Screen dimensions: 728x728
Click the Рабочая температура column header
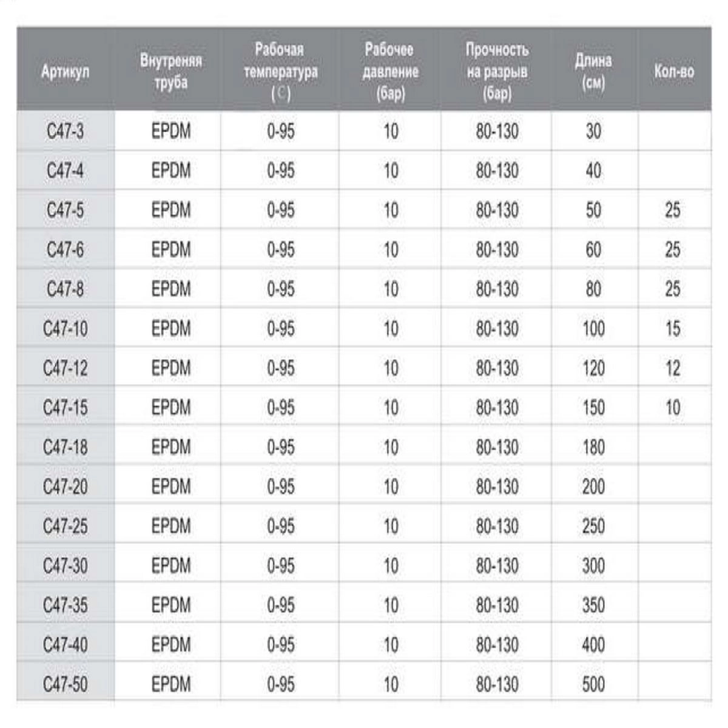pyautogui.click(x=280, y=71)
